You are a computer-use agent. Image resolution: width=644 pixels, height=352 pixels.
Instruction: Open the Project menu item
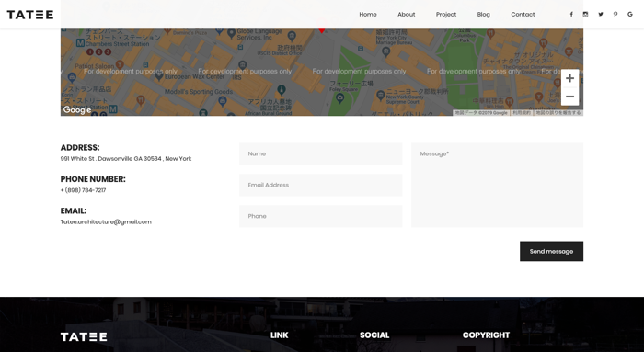(x=446, y=15)
